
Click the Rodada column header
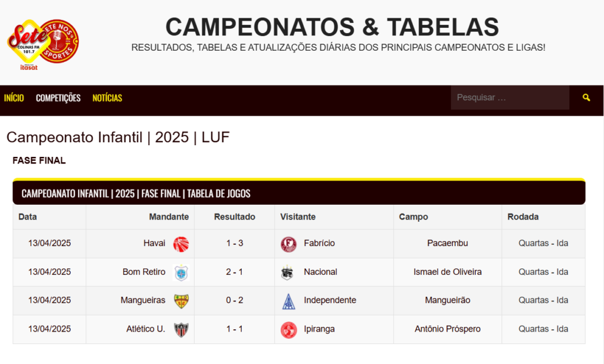(523, 217)
